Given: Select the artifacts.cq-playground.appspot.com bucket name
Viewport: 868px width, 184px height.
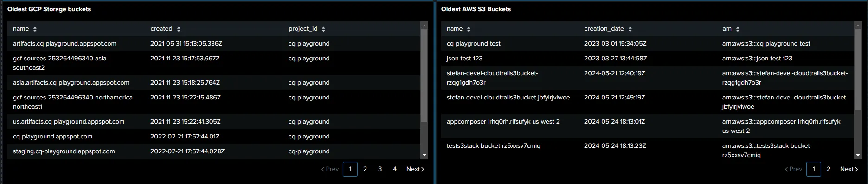Looking at the screenshot, I should (x=64, y=44).
